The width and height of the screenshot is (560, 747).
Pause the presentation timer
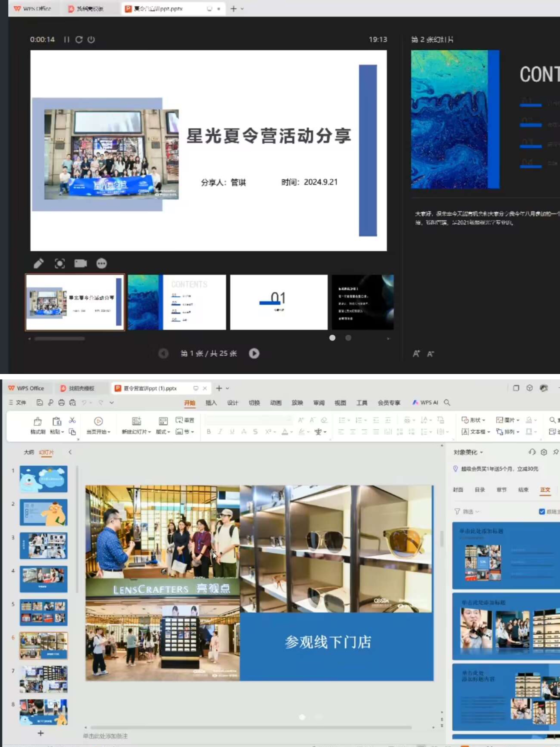[67, 39]
